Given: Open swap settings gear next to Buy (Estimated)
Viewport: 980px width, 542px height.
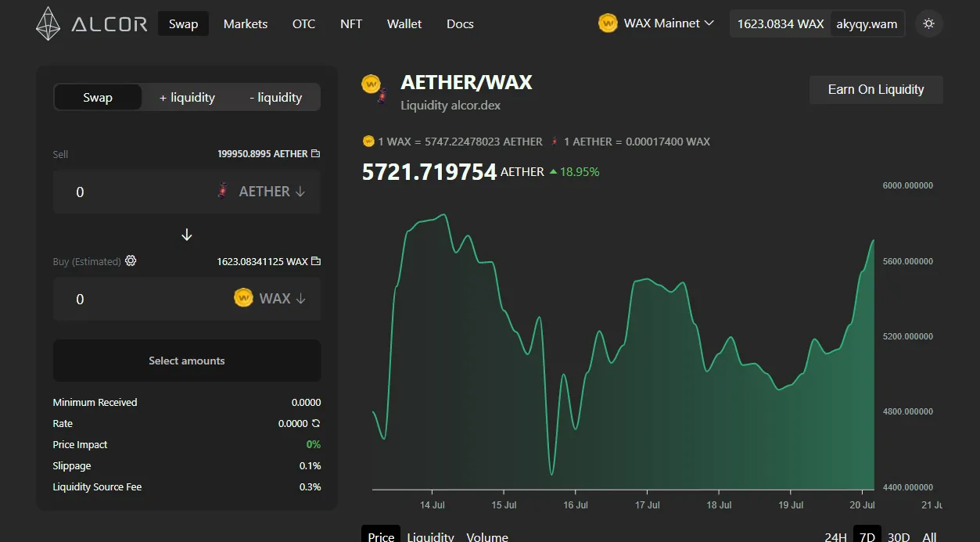Looking at the screenshot, I should point(131,260).
